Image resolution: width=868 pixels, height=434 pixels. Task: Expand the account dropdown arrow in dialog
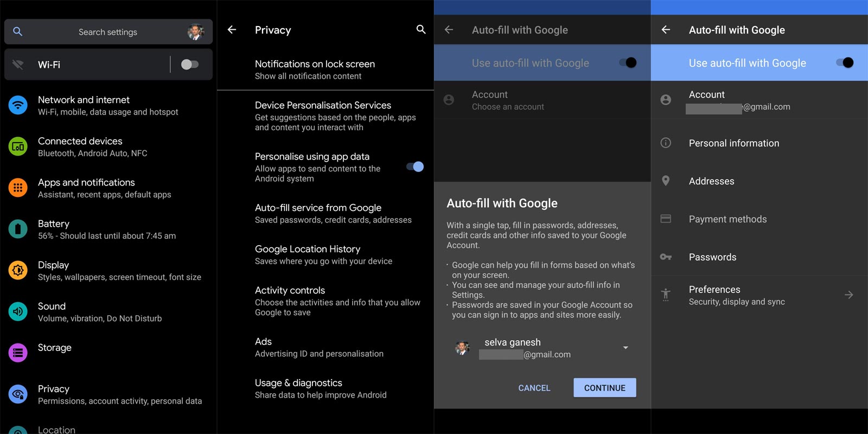click(x=626, y=348)
